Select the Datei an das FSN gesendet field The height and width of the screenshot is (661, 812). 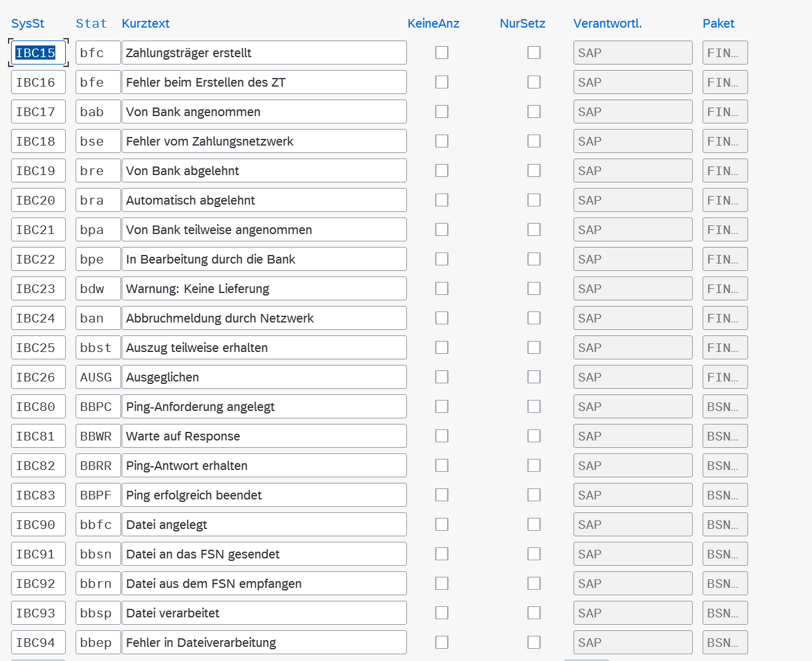click(x=264, y=554)
